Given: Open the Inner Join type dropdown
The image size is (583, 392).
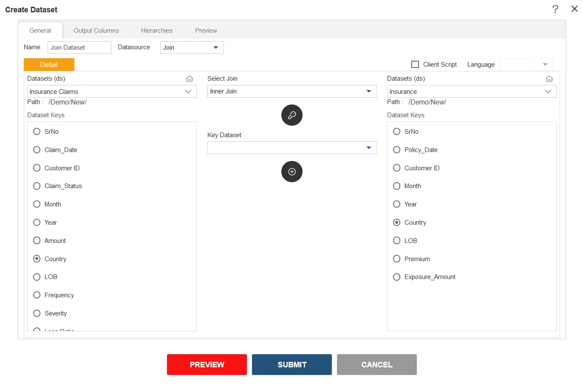Looking at the screenshot, I should (x=292, y=91).
